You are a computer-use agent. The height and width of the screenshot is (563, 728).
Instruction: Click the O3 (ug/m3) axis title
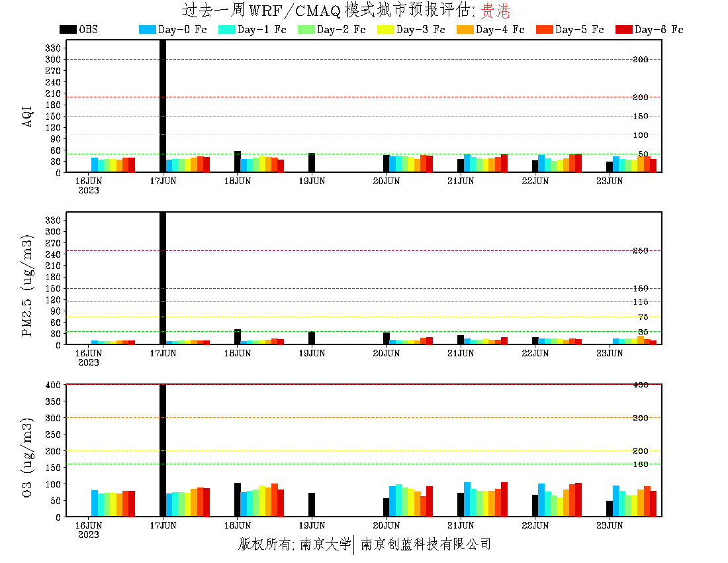tap(28, 457)
